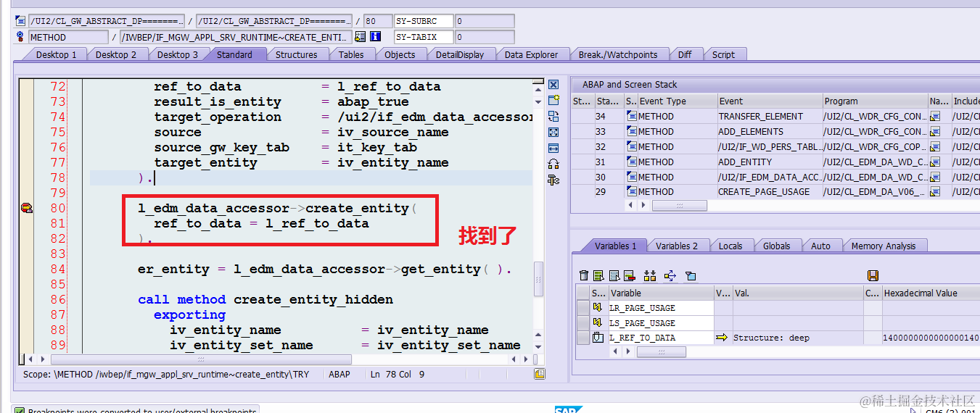Viewport: 980px width, 413px height.
Task: Click the LR_PAGE_USAGE variable type icon
Action: [x=598, y=308]
